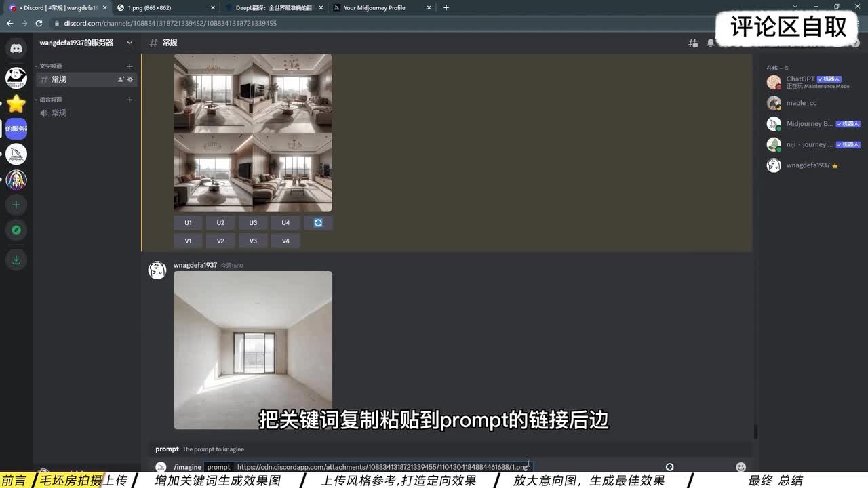Click the V3 variation button
Viewport: 868px width, 488px height.
point(253,241)
